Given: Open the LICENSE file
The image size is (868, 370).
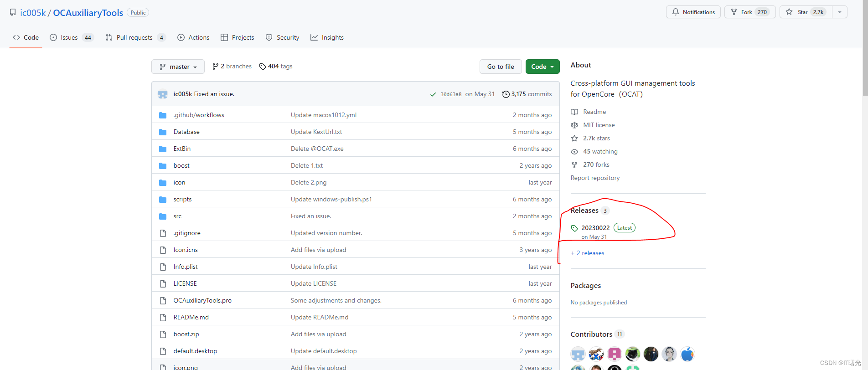Looking at the screenshot, I should click(185, 283).
